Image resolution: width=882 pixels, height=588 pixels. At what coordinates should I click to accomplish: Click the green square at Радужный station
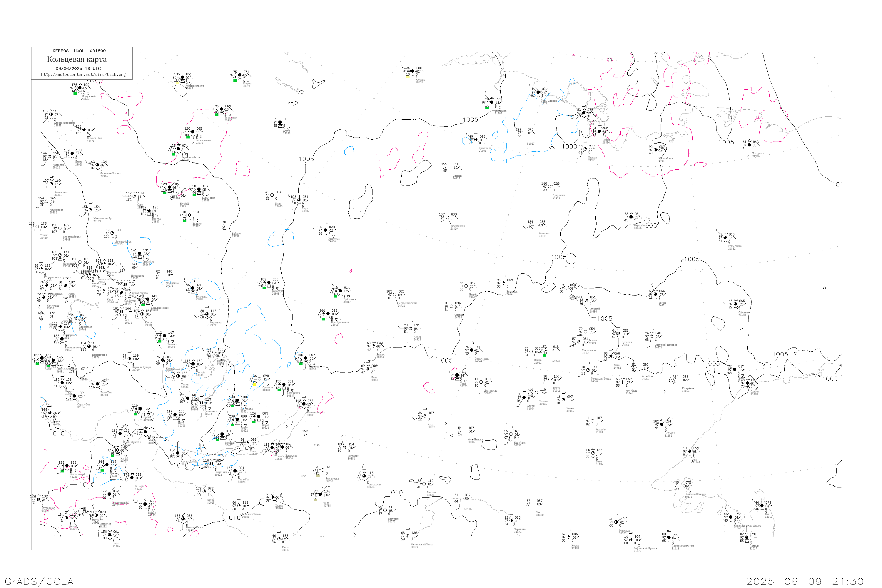[75, 93]
